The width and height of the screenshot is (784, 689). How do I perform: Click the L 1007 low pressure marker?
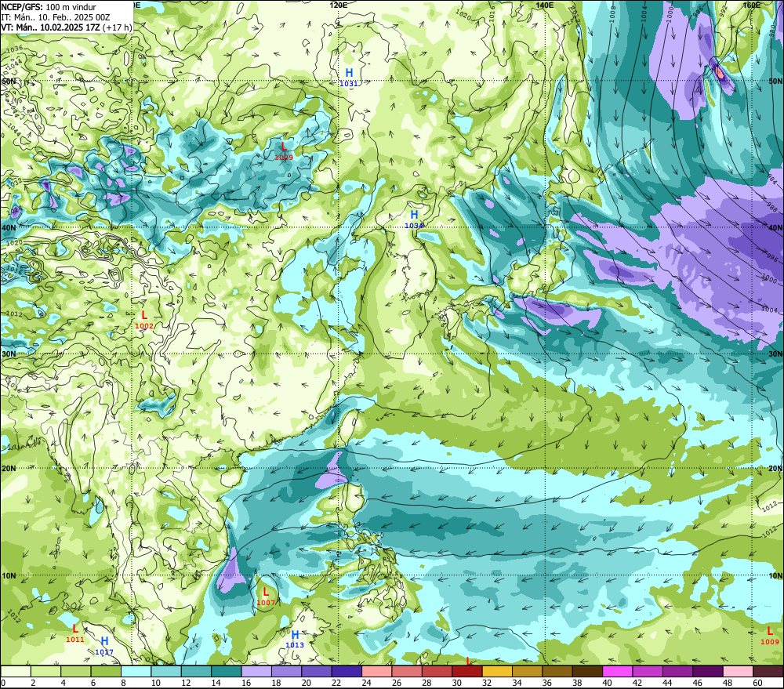[x=266, y=597]
